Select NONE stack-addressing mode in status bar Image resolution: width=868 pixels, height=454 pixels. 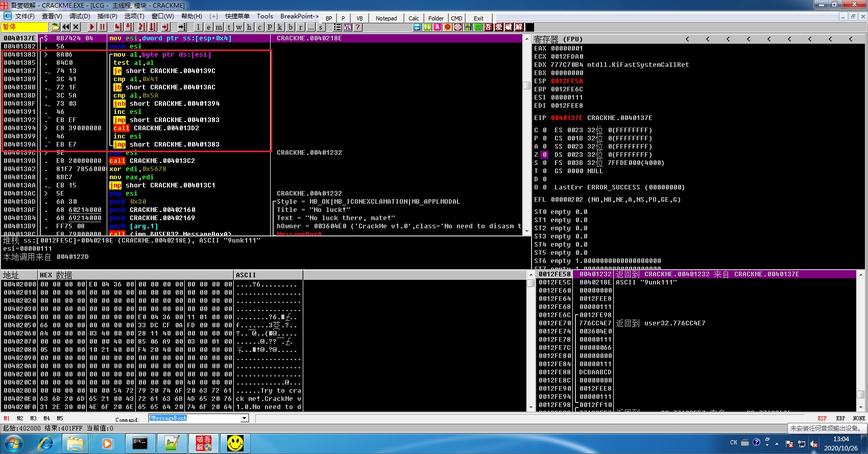(x=859, y=418)
